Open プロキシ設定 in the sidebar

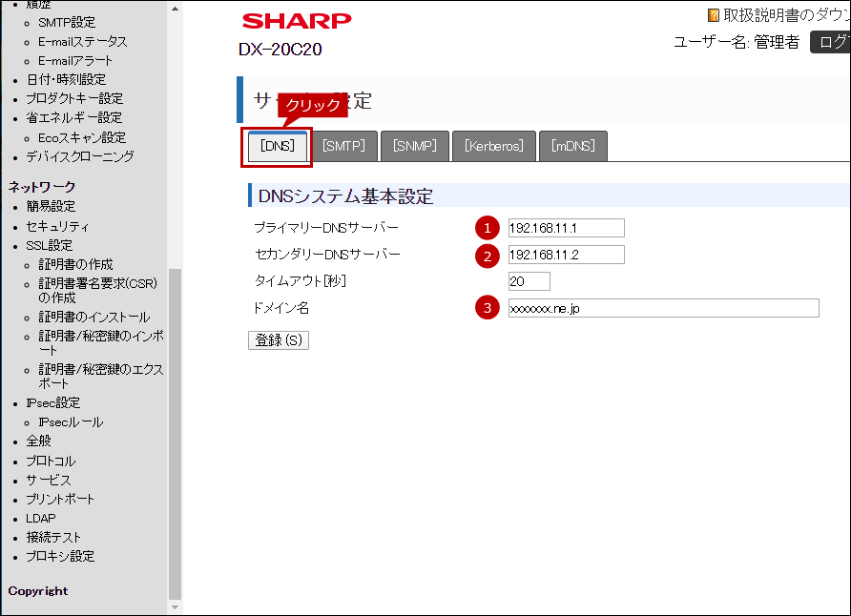(x=60, y=556)
